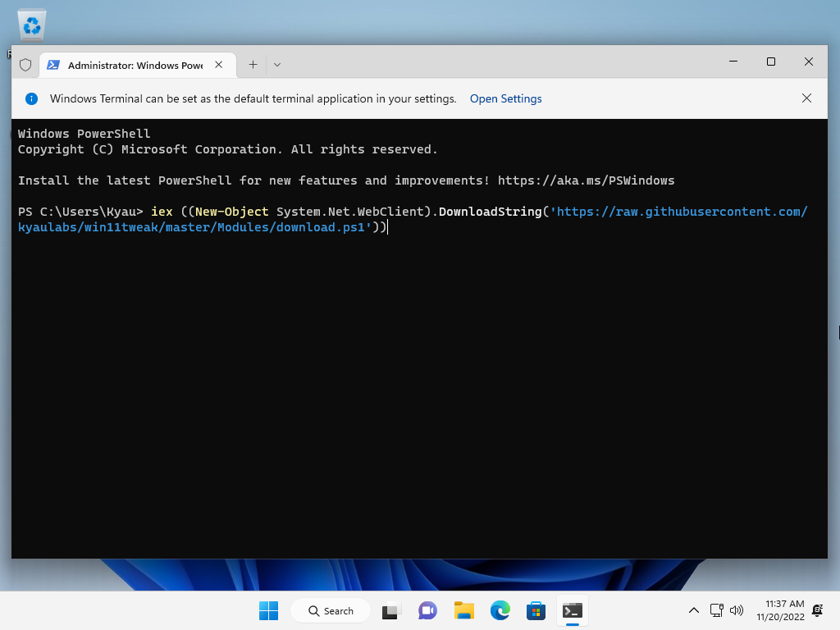Viewport: 840px width, 630px height.
Task: Click System.Net.WebClient text in command
Action: coord(349,212)
